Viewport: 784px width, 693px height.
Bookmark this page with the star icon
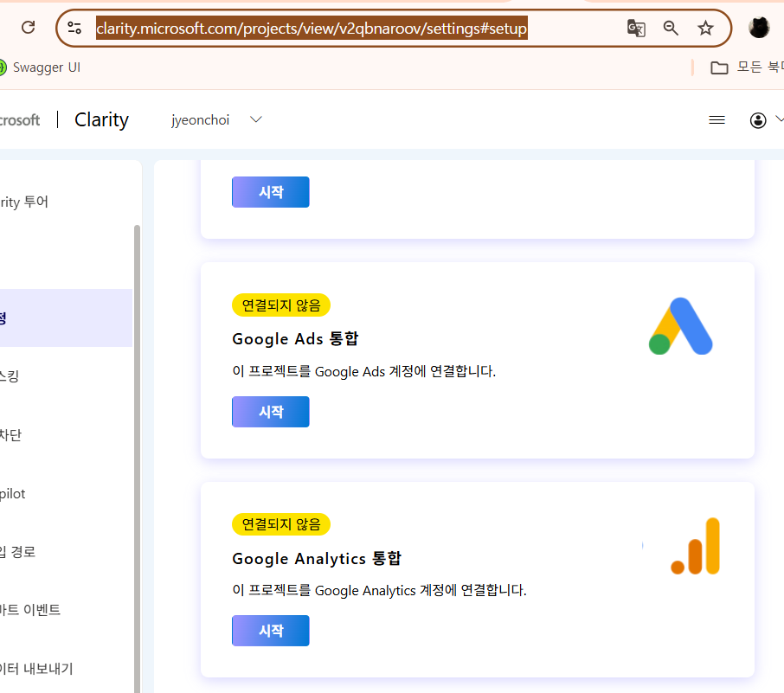705,28
